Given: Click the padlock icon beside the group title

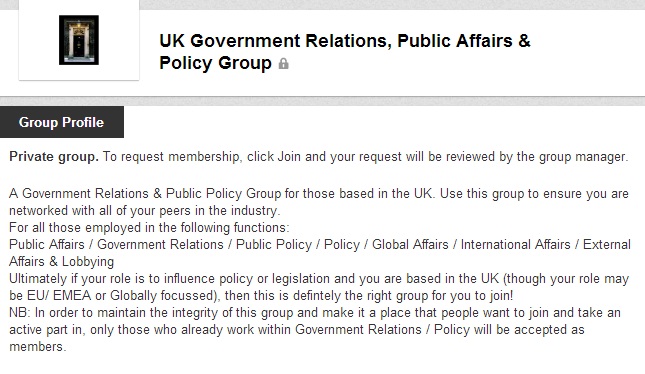Looking at the screenshot, I should (283, 63).
